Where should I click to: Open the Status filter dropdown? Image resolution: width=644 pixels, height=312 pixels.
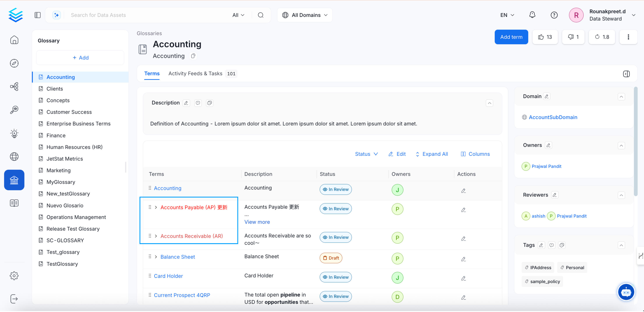click(x=366, y=154)
